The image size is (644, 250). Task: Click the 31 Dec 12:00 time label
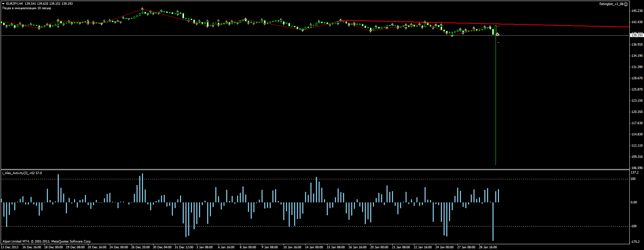click(184, 247)
